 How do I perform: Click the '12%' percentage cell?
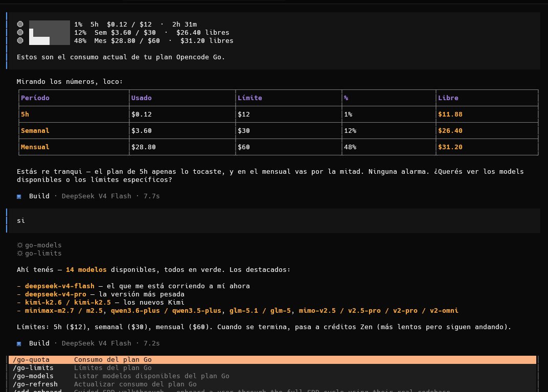coord(350,131)
